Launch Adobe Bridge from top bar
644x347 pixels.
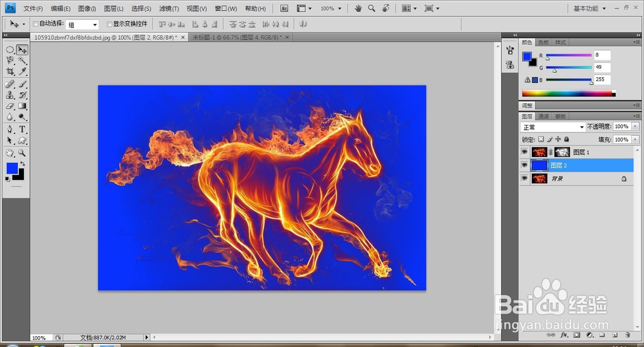pos(284,8)
